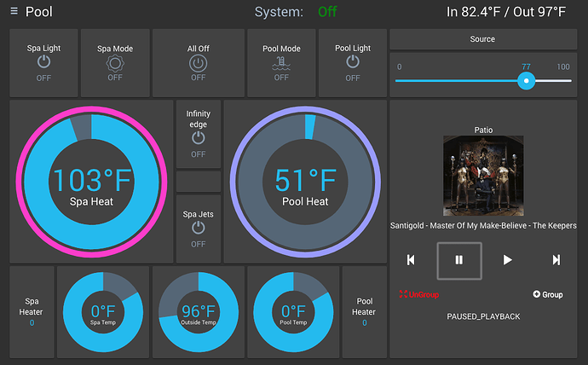Click the red UnGroup button
Image resolution: width=588 pixels, height=365 pixels.
[418, 294]
